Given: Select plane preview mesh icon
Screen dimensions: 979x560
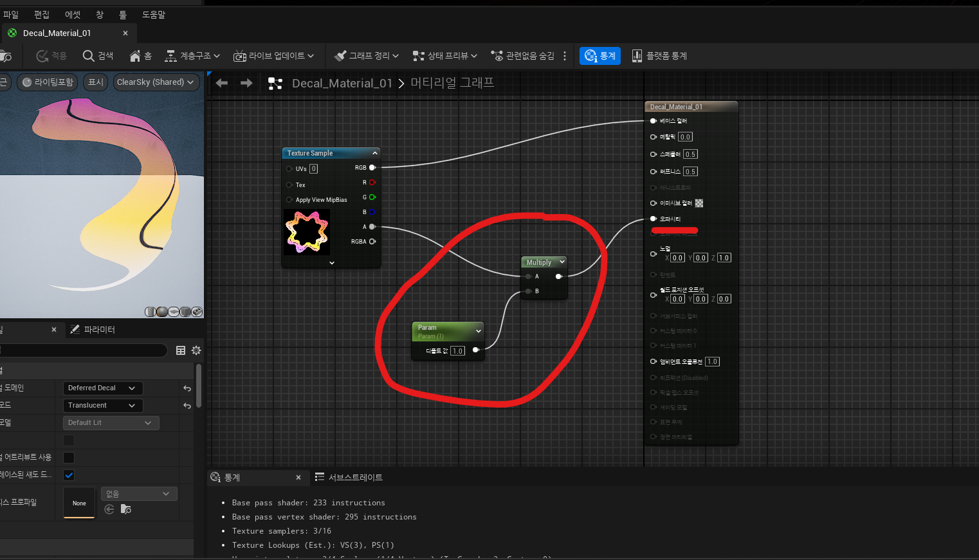Looking at the screenshot, I should click(174, 312).
